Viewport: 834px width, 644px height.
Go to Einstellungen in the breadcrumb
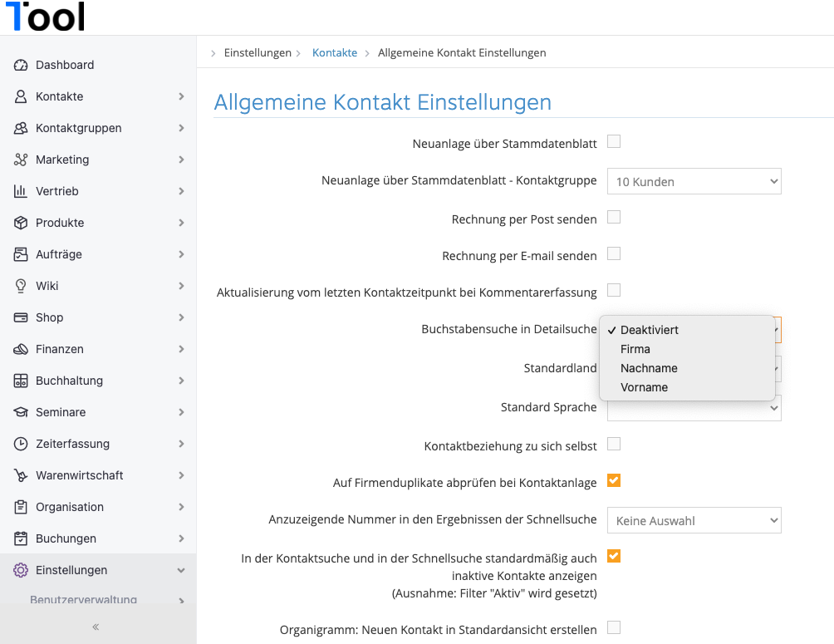click(x=258, y=52)
